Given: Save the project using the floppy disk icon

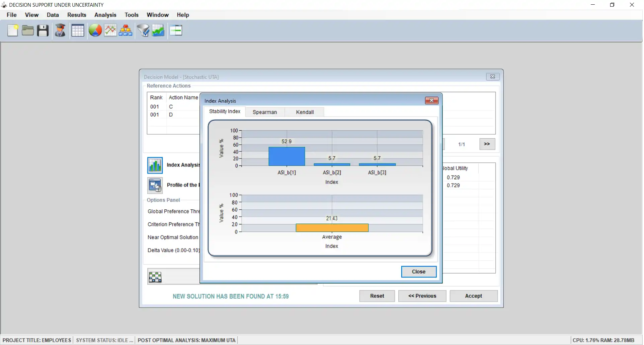Looking at the screenshot, I should coord(43,30).
